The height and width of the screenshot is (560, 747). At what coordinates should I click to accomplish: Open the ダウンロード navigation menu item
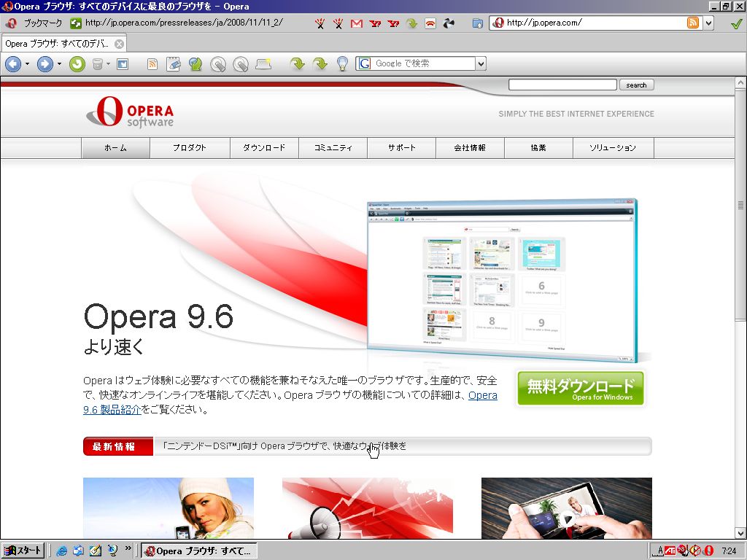click(264, 147)
